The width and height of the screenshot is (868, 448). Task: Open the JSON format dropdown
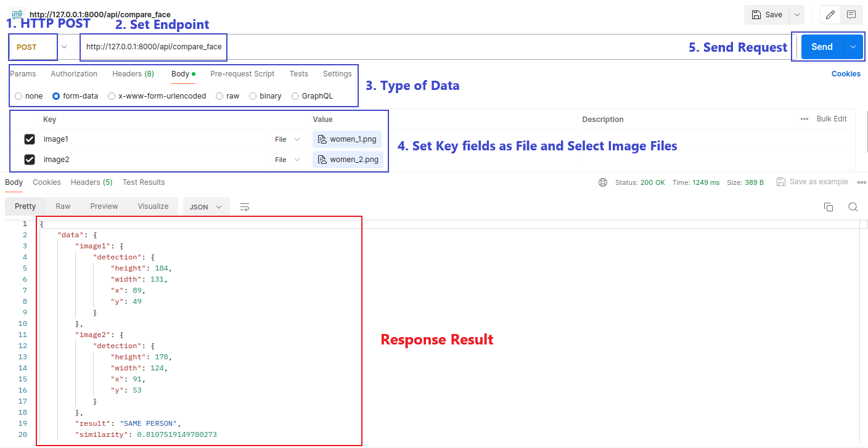[x=206, y=207]
